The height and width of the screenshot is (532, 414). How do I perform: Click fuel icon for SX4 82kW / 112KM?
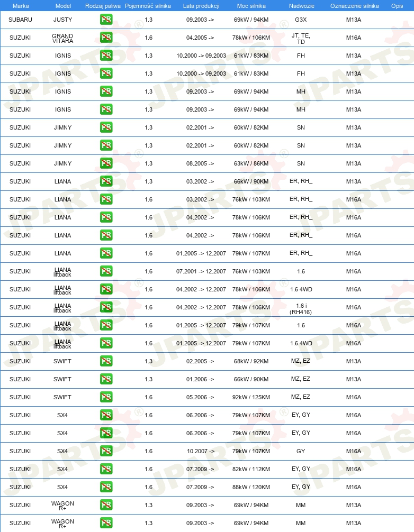point(106,469)
